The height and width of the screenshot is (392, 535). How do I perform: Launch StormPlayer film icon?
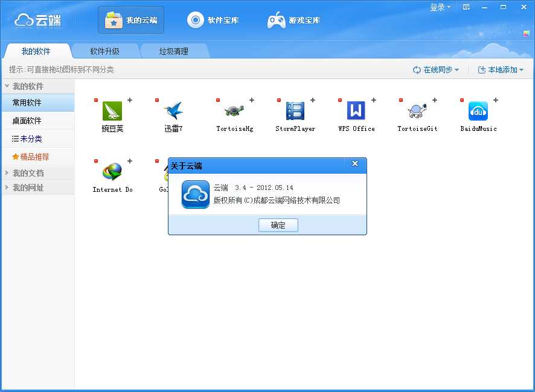point(295,111)
